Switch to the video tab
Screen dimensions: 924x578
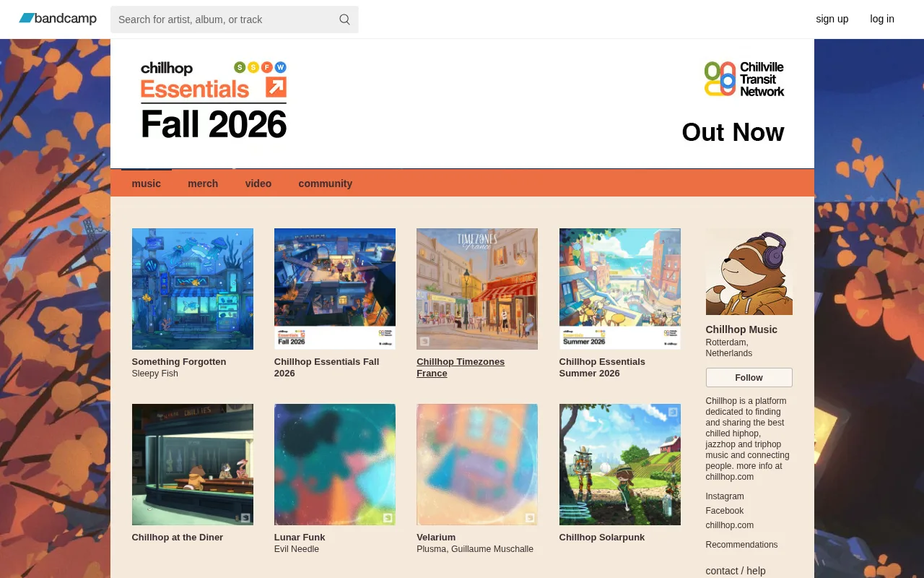tap(258, 184)
